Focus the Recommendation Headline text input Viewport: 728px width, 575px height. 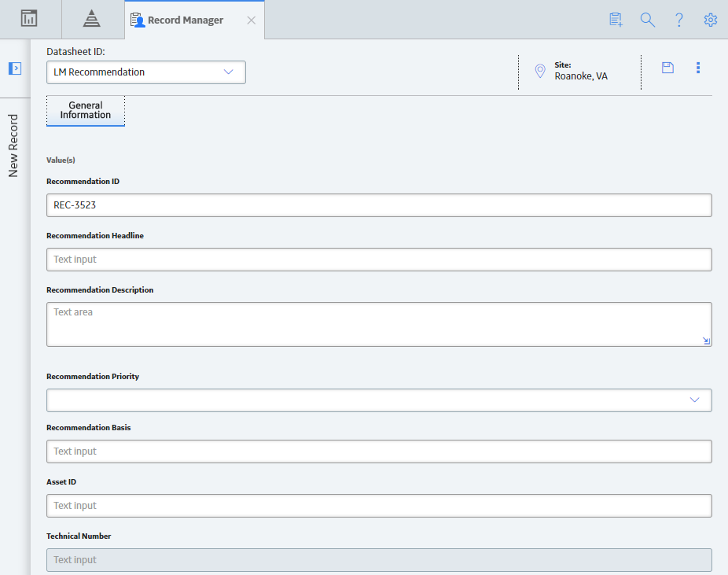pyautogui.click(x=379, y=260)
